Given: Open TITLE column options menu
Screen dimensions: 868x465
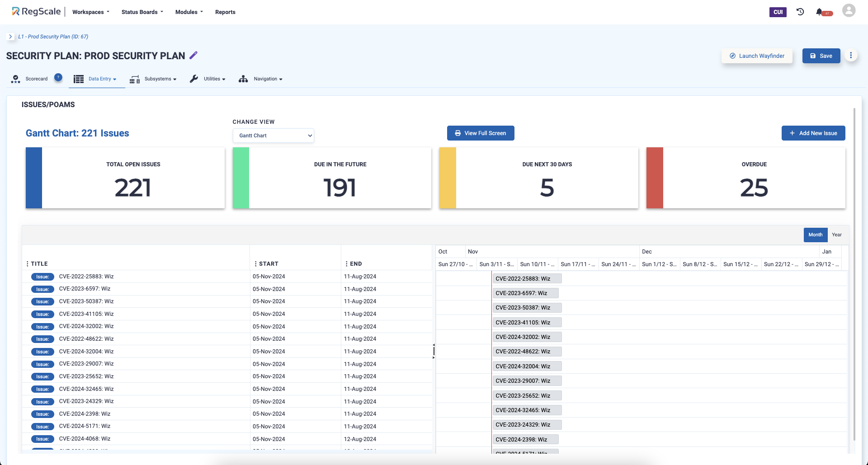Looking at the screenshot, I should pyautogui.click(x=28, y=264).
